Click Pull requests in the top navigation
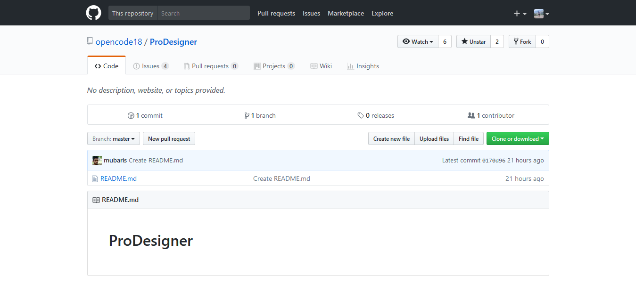This screenshot has height=299, width=644. coord(276,13)
